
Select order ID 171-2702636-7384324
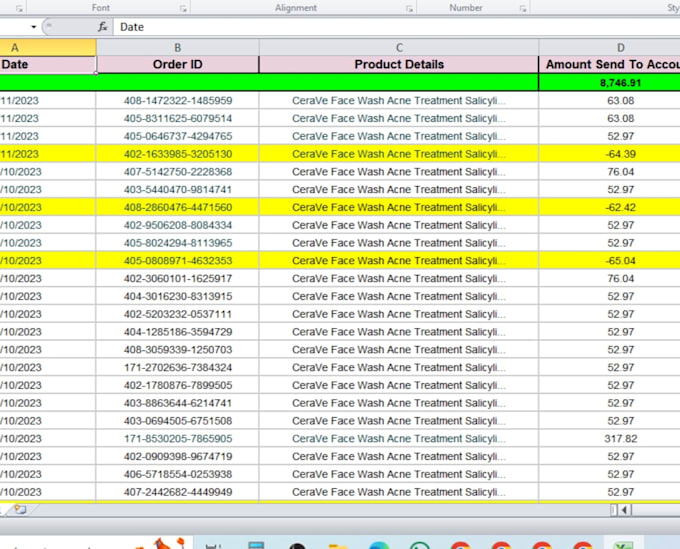pos(177,367)
